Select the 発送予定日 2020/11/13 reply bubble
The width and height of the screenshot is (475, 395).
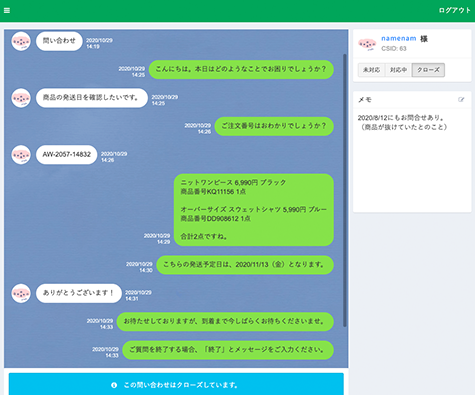tap(245, 265)
